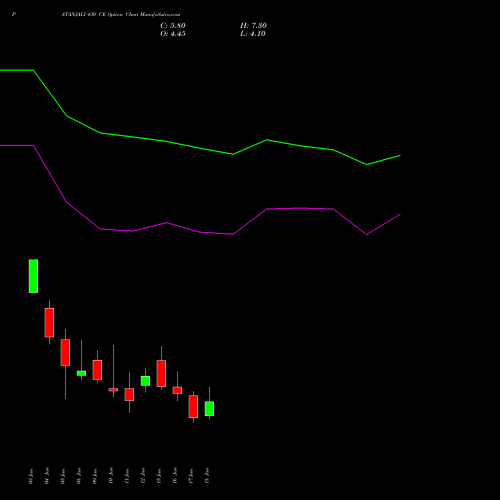Click the 12 Jun green candlestick
500x500 pixels.
click(x=145, y=381)
